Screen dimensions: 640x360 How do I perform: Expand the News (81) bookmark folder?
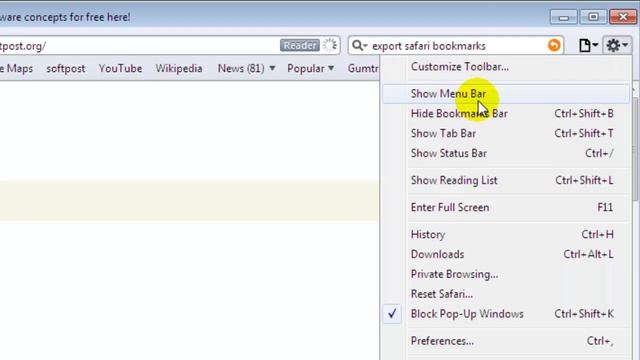coord(246,68)
